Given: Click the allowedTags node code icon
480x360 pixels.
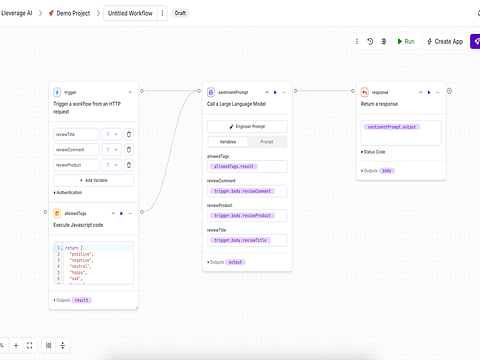Looking at the screenshot, I should pos(57,213).
